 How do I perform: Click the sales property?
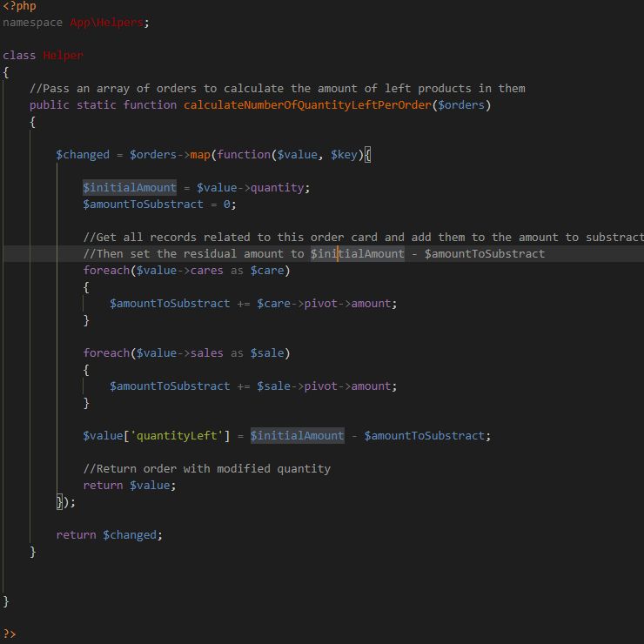tap(206, 353)
